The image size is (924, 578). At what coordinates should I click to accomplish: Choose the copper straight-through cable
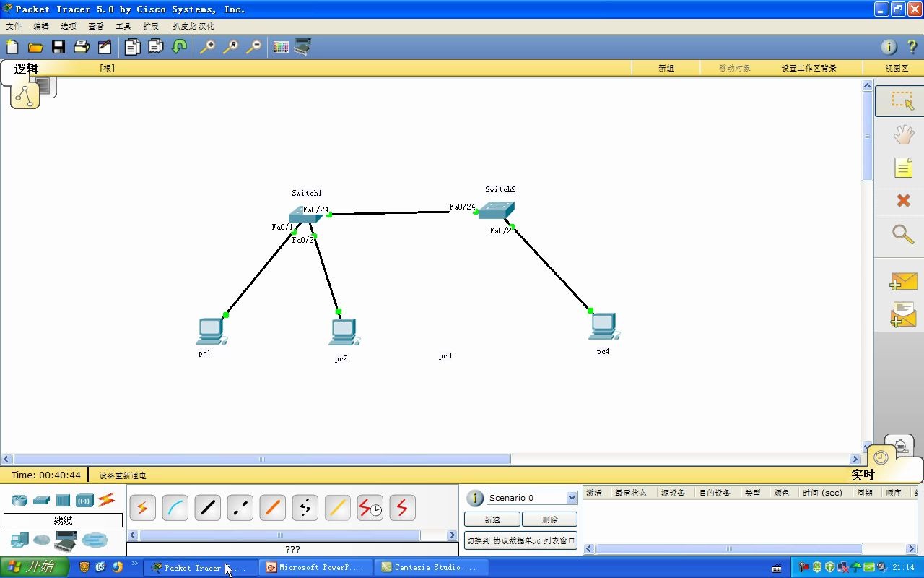coord(207,508)
